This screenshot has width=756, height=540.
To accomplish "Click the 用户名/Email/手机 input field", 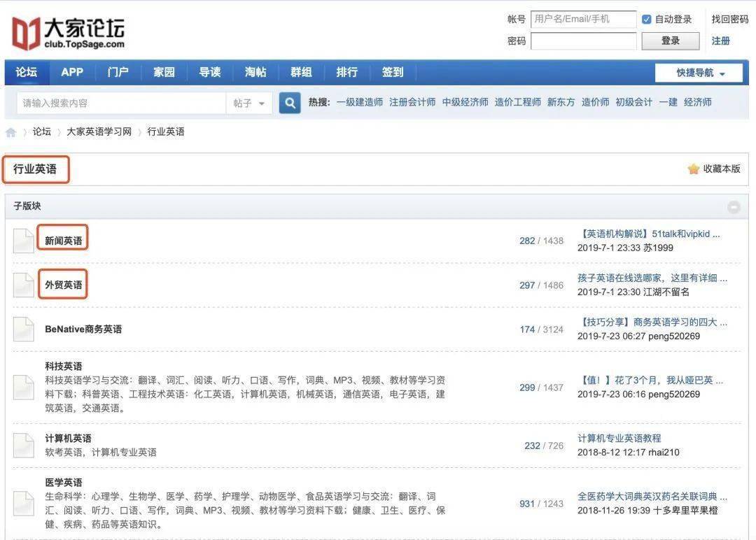I will click(x=583, y=20).
